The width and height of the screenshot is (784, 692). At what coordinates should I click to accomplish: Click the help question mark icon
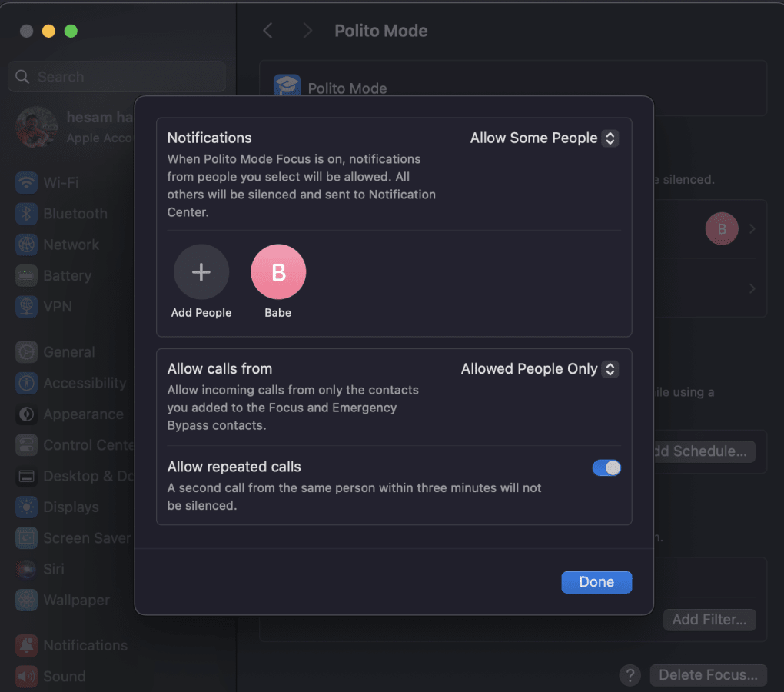tap(630, 675)
